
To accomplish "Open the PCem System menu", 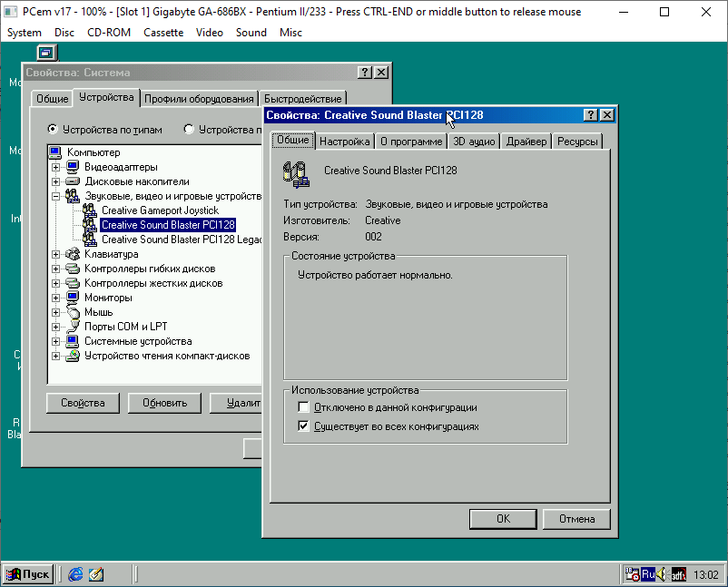I will click(x=25, y=33).
